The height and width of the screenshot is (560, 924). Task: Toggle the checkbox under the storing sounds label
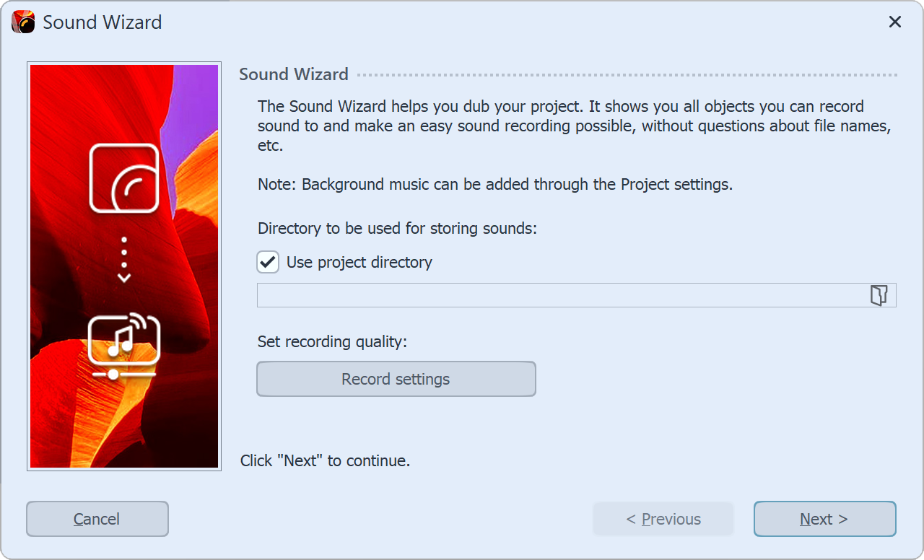(267, 262)
